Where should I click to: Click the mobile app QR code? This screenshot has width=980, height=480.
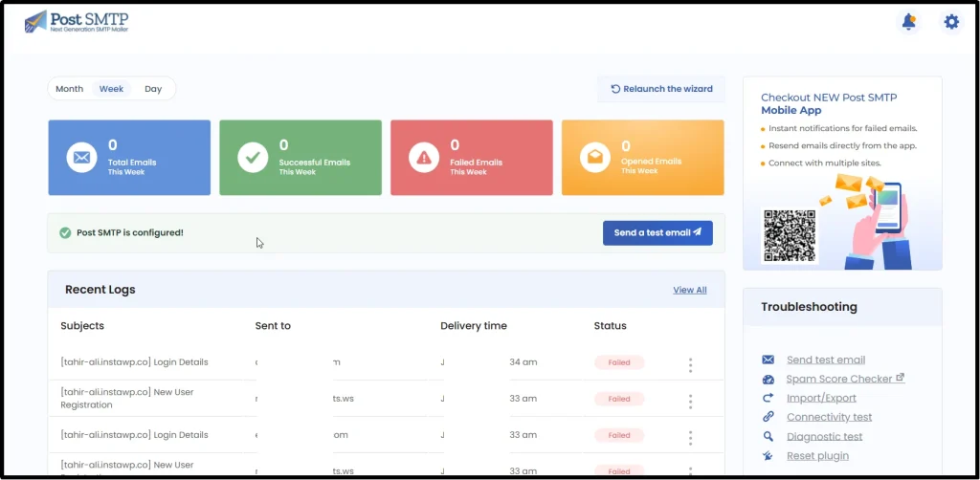790,235
